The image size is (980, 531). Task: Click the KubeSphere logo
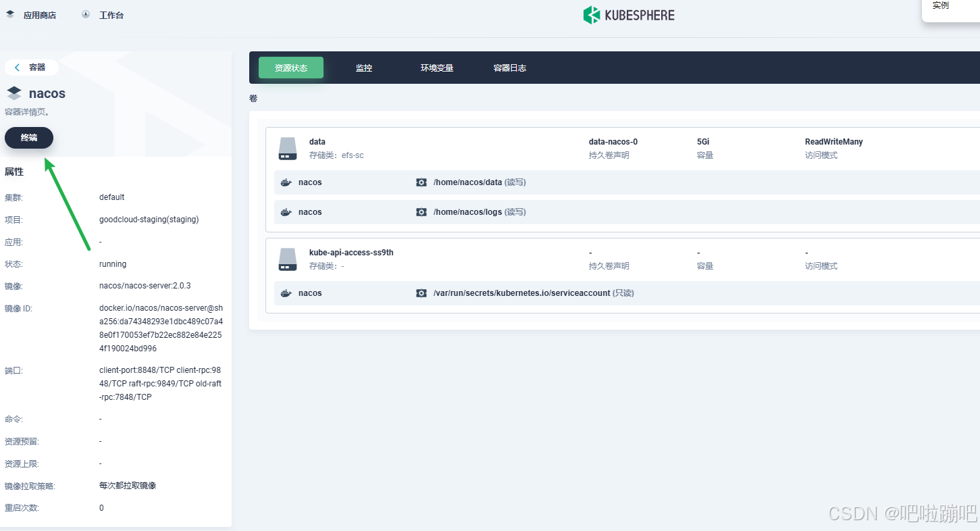coord(629,15)
